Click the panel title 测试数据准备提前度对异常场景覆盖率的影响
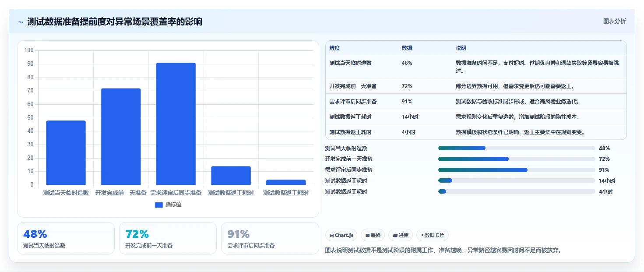The height and width of the screenshot is (272, 644). [x=115, y=22]
